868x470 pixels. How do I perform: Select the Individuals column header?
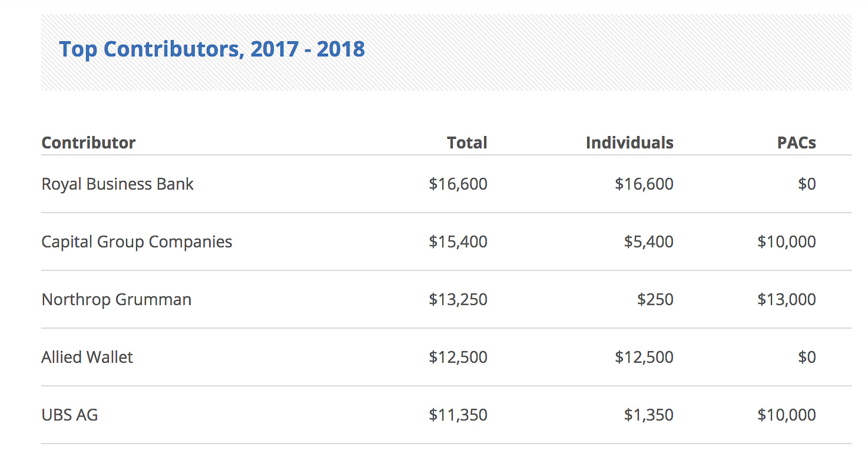[630, 143]
